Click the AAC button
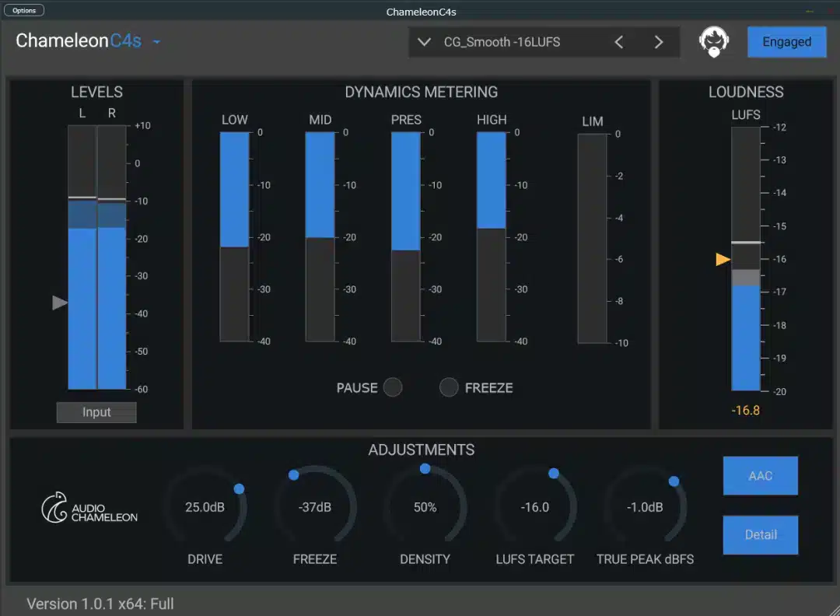 tap(760, 475)
